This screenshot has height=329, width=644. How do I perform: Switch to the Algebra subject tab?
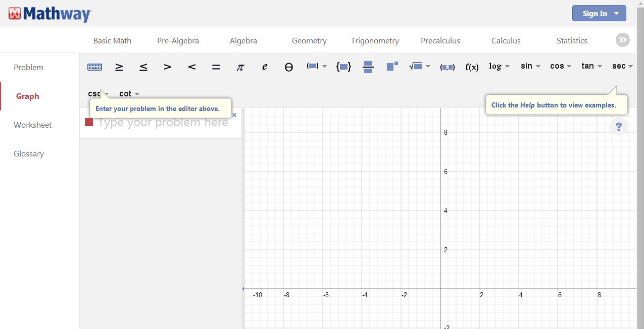tap(243, 41)
